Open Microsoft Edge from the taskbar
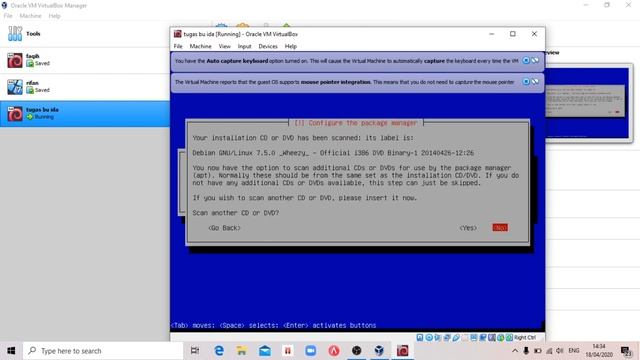 pos(219,351)
